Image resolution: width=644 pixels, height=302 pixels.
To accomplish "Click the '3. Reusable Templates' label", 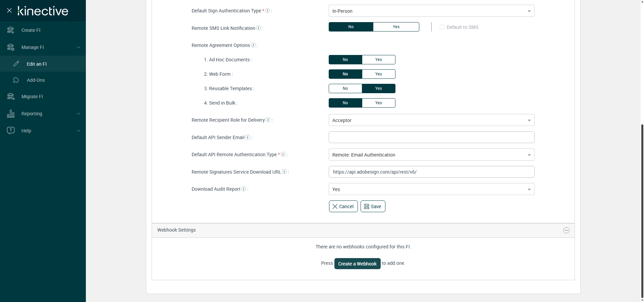I will click(229, 88).
